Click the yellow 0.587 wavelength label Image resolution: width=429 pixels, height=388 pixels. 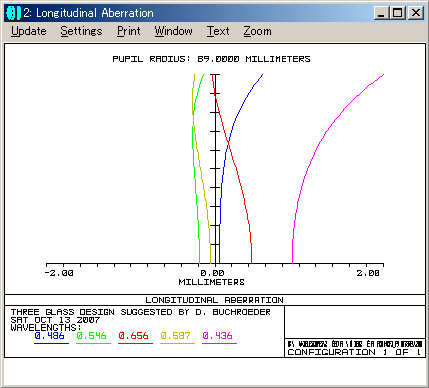(x=175, y=336)
